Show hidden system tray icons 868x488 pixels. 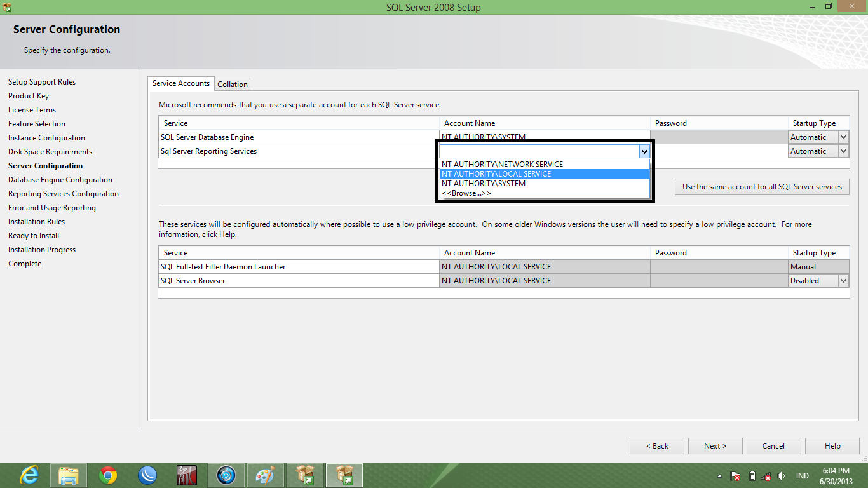click(x=719, y=476)
